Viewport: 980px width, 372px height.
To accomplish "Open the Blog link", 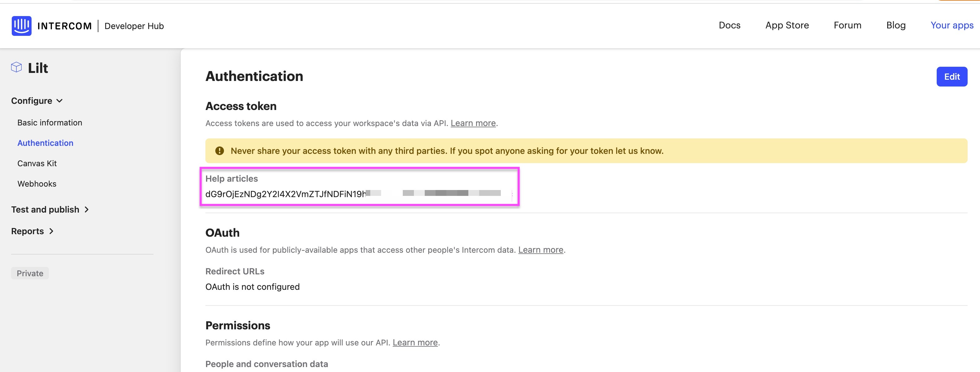I will (x=896, y=25).
